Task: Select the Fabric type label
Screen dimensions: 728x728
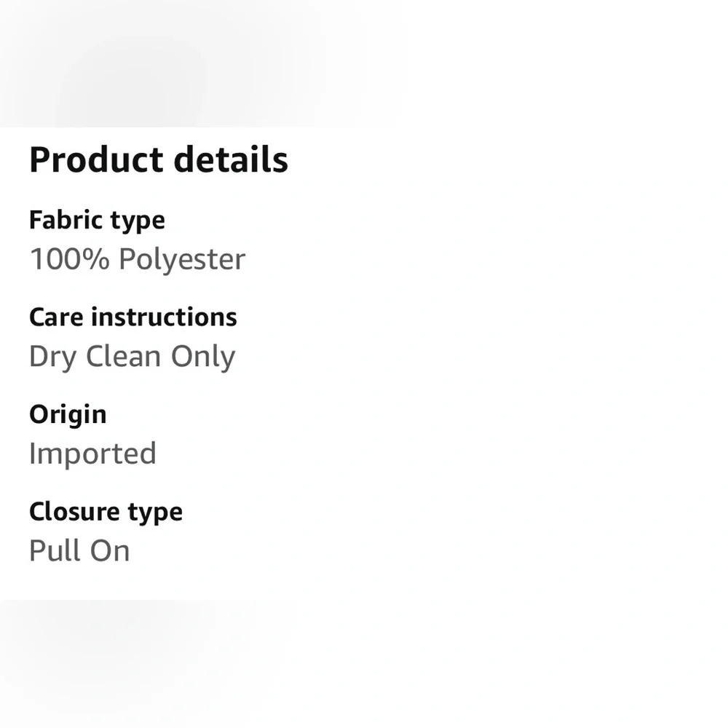Action: point(97,221)
